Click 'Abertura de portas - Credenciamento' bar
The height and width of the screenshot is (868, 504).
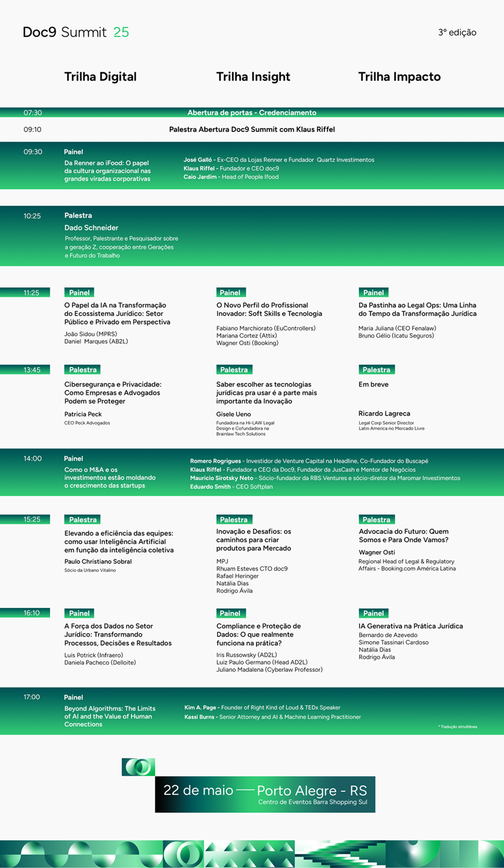[x=252, y=112]
